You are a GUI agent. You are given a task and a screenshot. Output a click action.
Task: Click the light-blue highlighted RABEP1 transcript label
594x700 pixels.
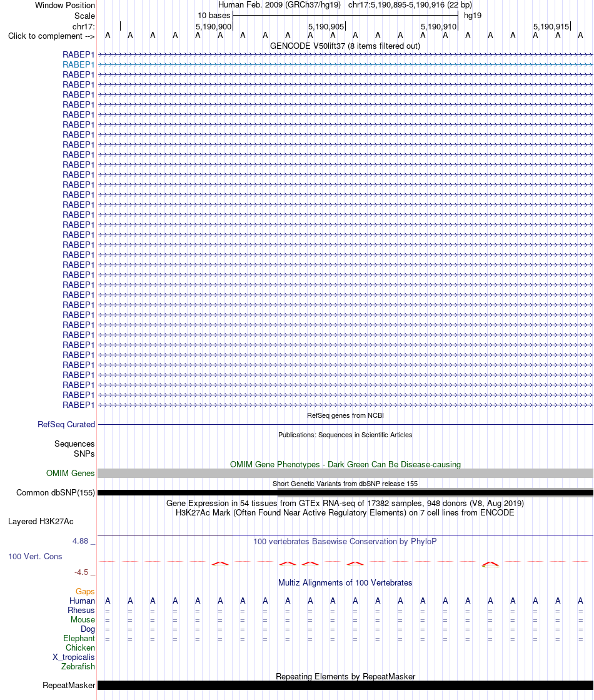[79, 64]
